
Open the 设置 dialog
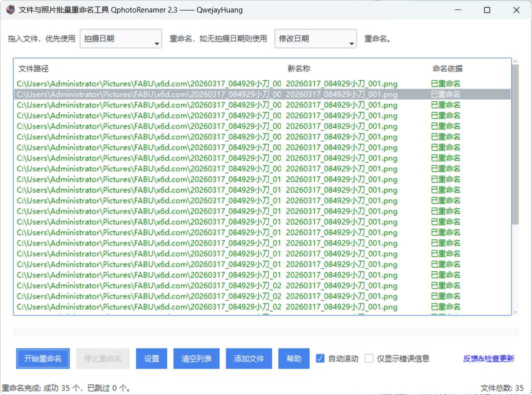point(151,358)
